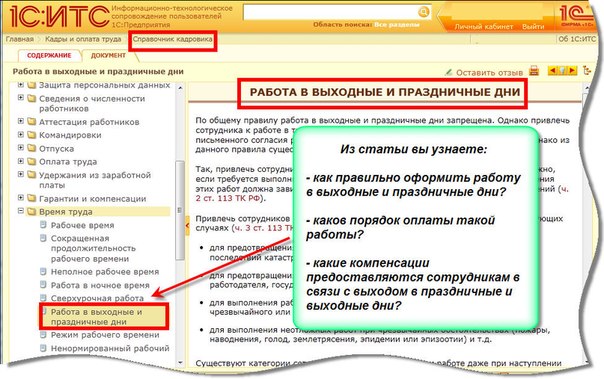Select Отпуска folder
The width and height of the screenshot is (604, 379).
(56, 149)
